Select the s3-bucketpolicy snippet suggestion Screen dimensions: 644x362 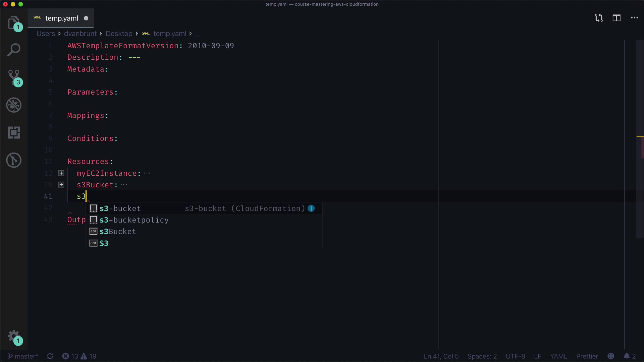(134, 220)
